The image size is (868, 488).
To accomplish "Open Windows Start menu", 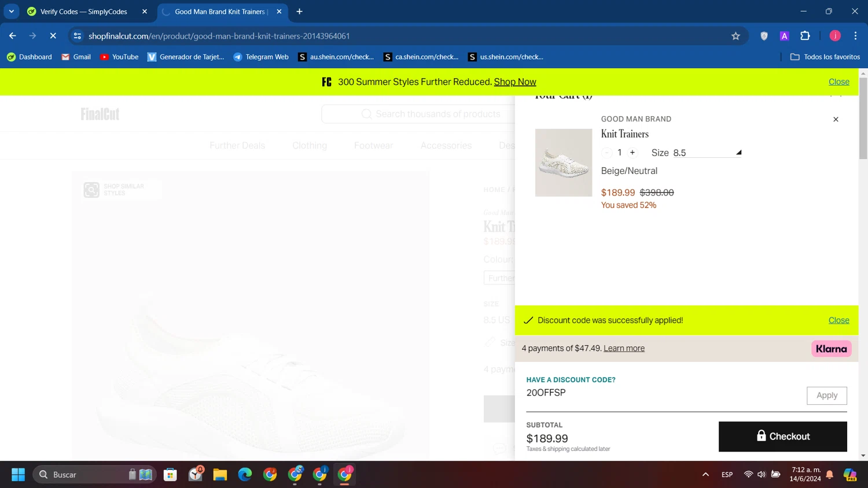I will click(x=18, y=475).
